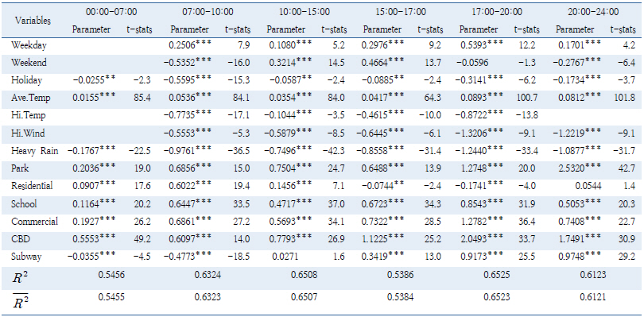Click the 'Holiday' row label
This screenshot has height=317, width=644.
point(26,80)
